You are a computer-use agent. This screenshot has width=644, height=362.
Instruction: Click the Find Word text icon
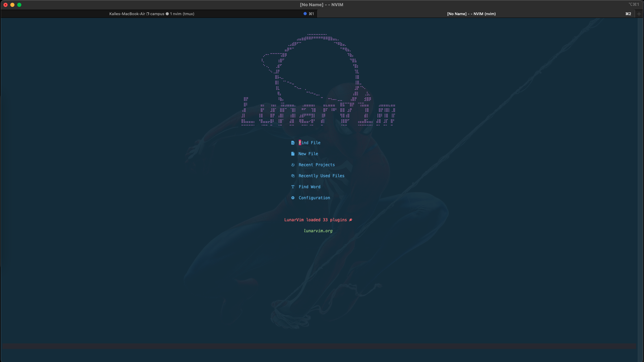[x=293, y=187]
